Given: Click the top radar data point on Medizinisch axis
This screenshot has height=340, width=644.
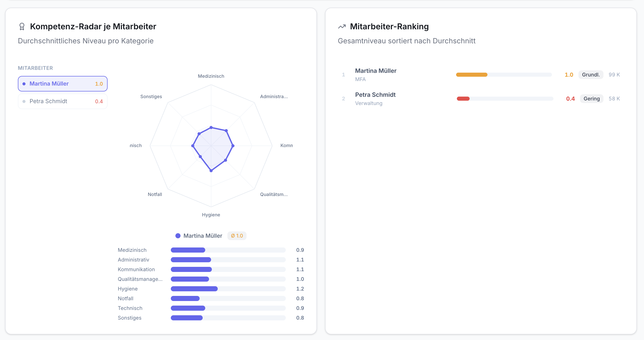Looking at the screenshot, I should pyautogui.click(x=211, y=127).
